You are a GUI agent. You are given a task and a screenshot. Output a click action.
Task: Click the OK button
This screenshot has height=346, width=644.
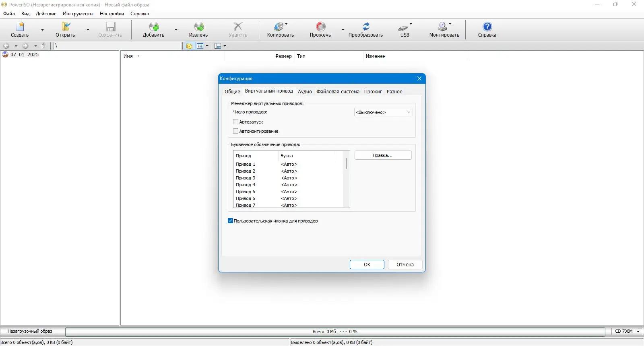click(x=367, y=265)
